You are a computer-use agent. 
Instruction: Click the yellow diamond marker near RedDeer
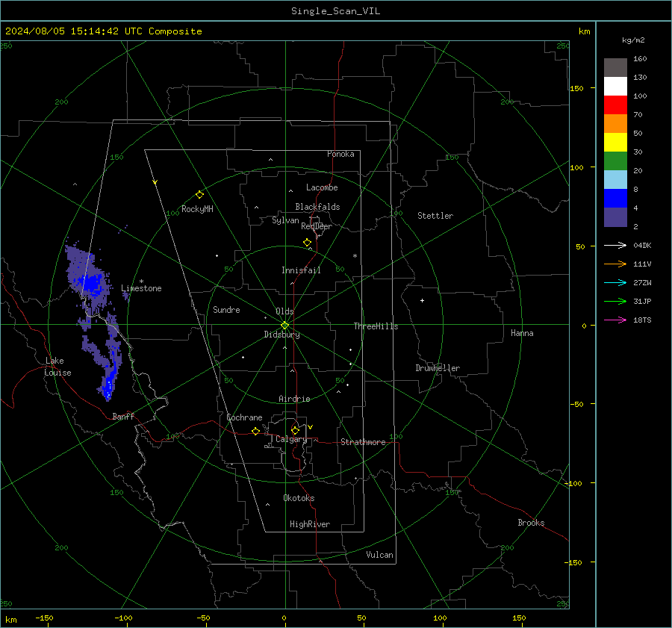tap(308, 243)
